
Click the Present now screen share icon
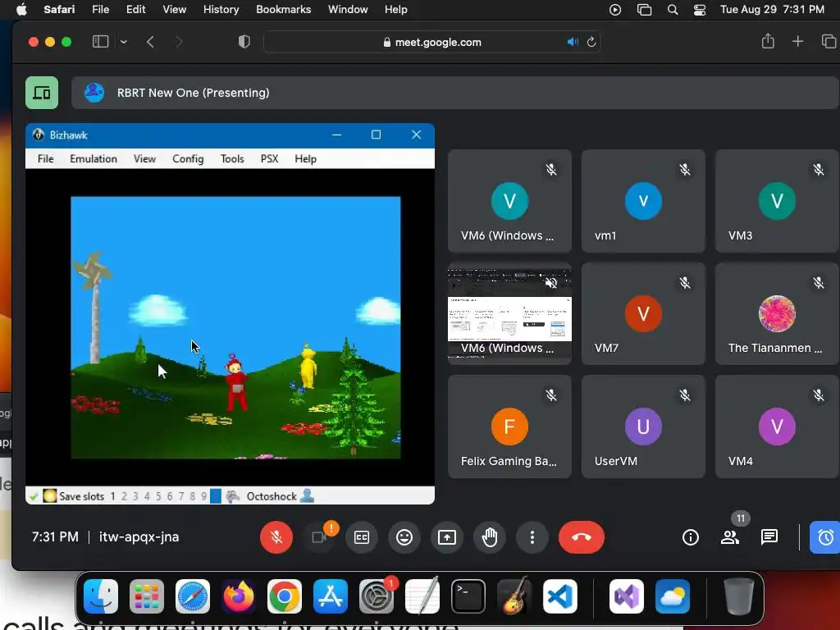447,536
